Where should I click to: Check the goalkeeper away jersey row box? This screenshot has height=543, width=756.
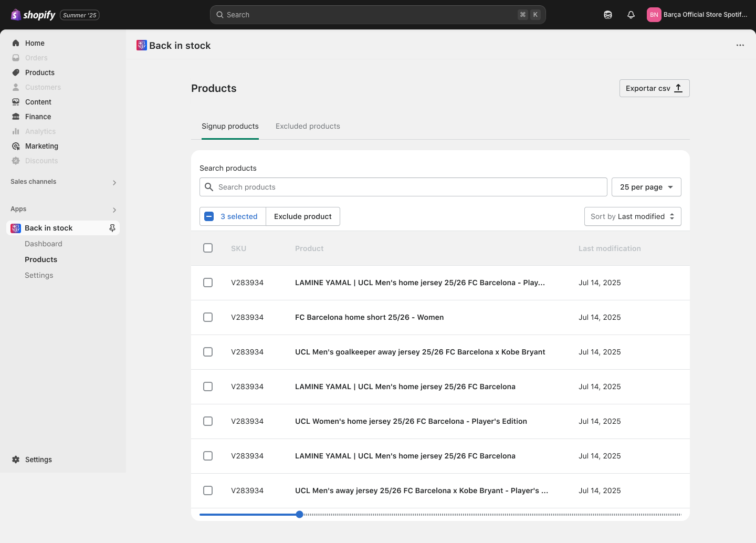coord(208,352)
